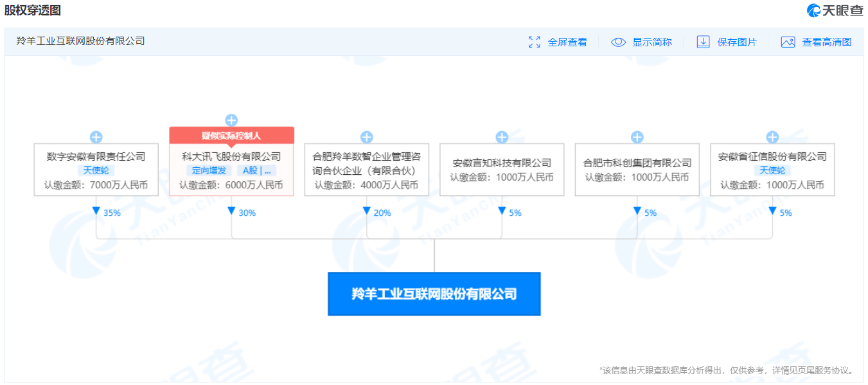
Task: Expand plus icon above 安徽省征信股份有限公司
Action: pos(772,137)
